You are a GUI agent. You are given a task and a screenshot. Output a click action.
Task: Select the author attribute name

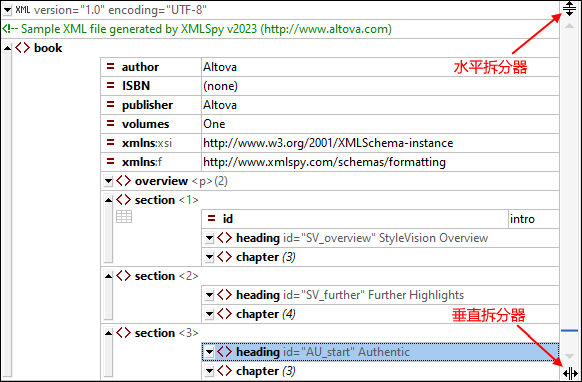click(140, 67)
